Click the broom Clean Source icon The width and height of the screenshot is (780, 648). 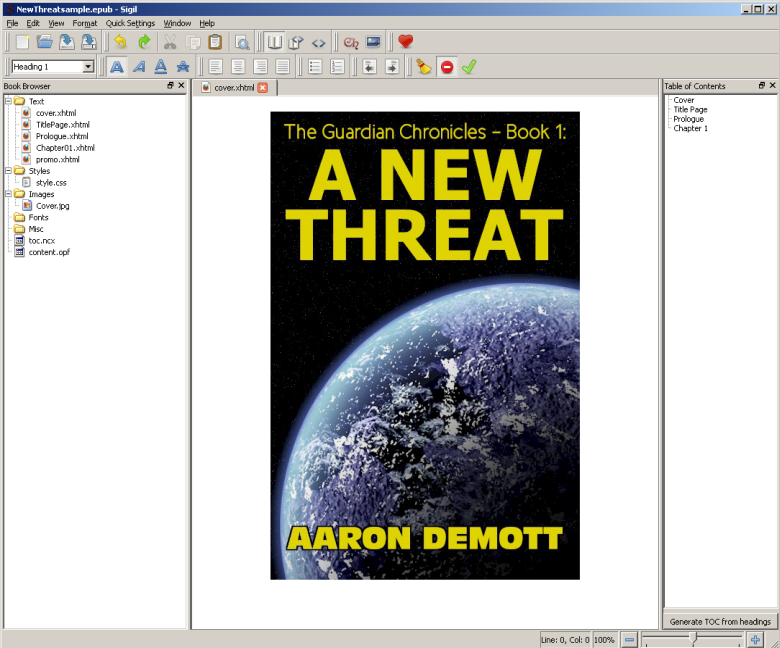click(424, 67)
